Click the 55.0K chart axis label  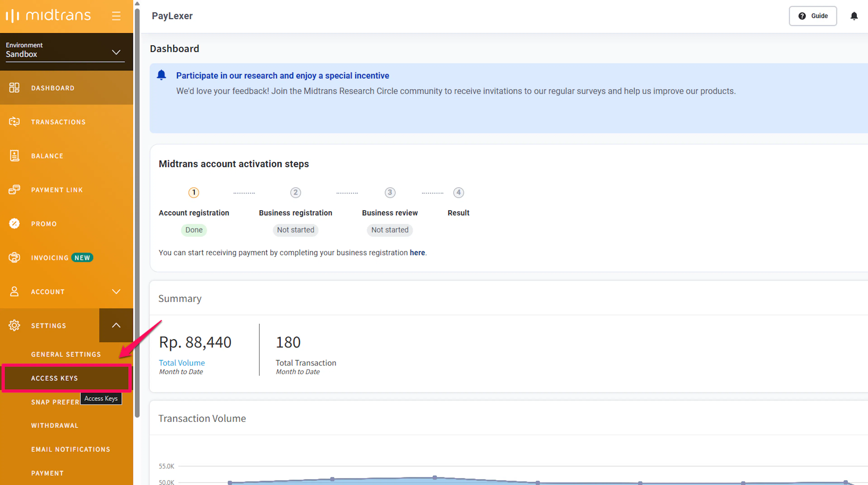pyautogui.click(x=166, y=466)
